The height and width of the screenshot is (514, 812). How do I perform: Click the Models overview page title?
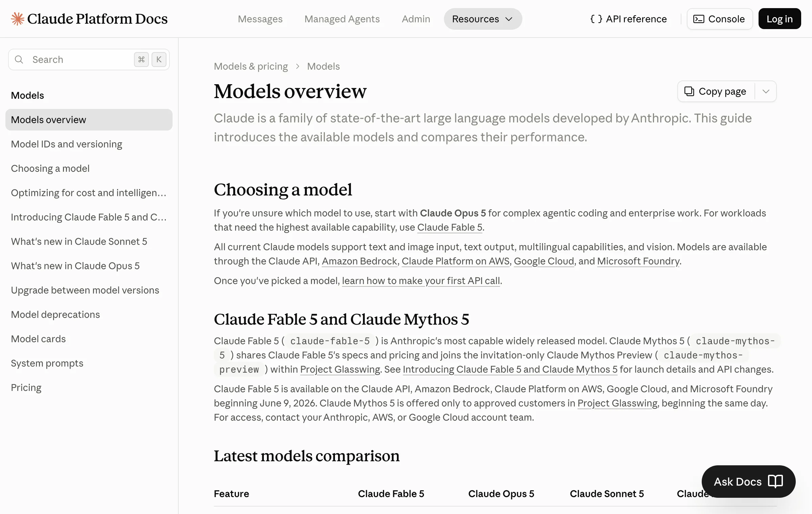290,91
